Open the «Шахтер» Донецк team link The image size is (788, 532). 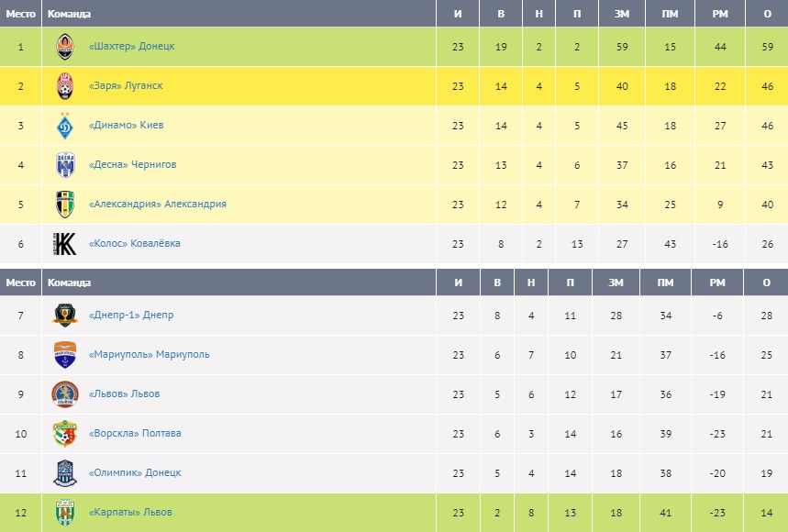pyautogui.click(x=132, y=47)
